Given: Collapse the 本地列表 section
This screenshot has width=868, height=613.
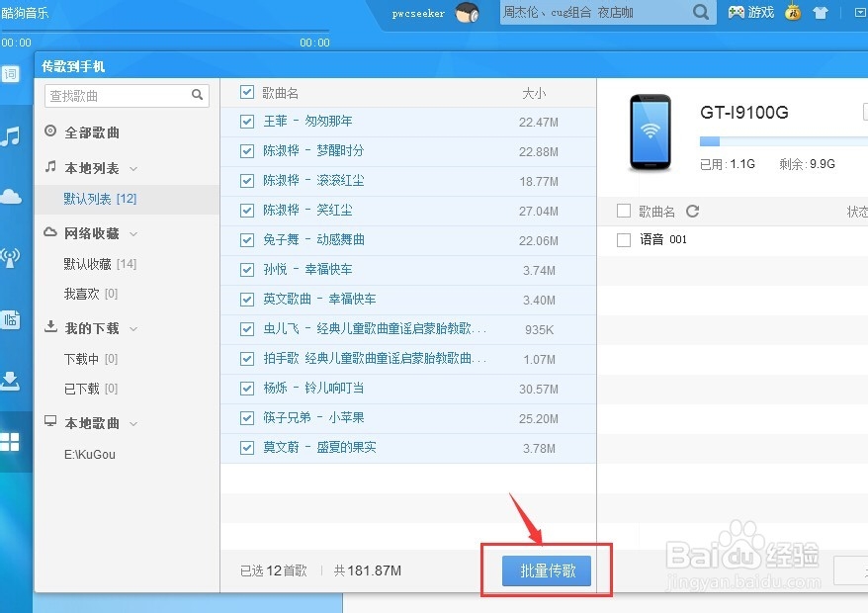Looking at the screenshot, I should point(133,168).
